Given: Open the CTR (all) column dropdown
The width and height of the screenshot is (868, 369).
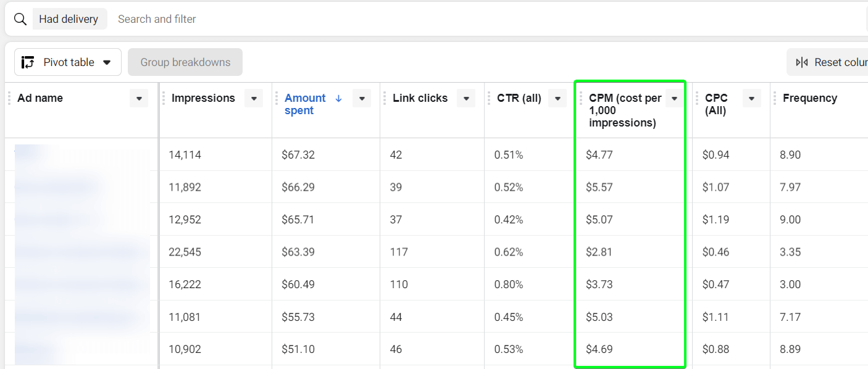Looking at the screenshot, I should tap(557, 98).
